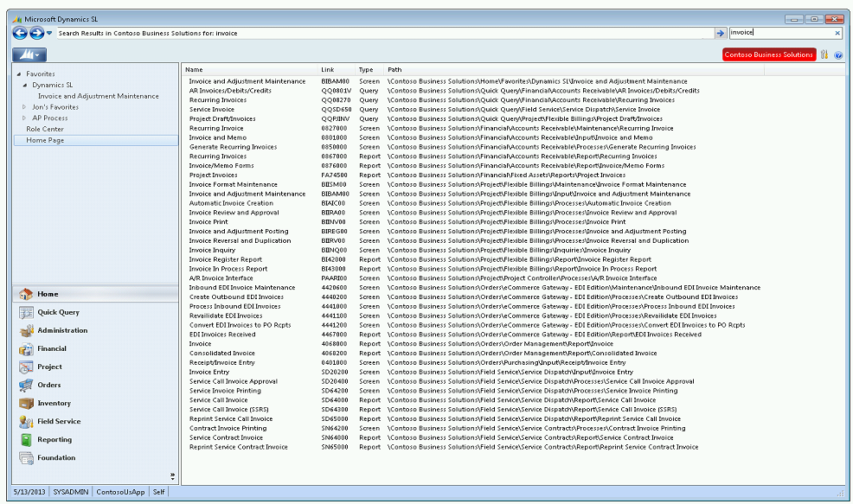
Task: Open the Inventory module icon
Action: pos(26,404)
